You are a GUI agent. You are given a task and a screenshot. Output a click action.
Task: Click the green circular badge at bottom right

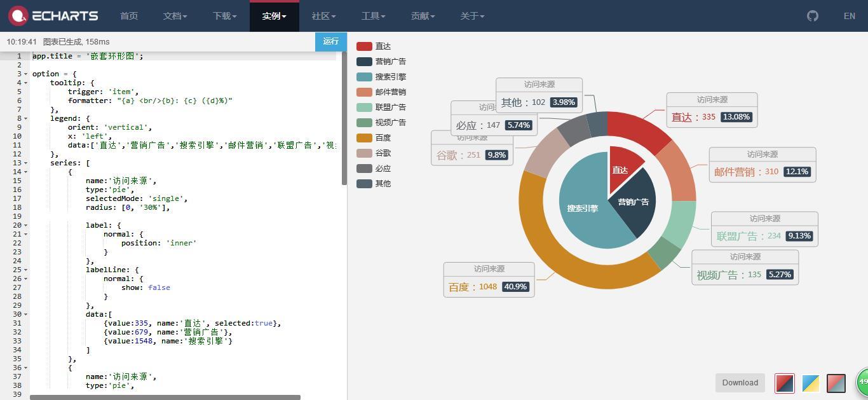(x=862, y=382)
